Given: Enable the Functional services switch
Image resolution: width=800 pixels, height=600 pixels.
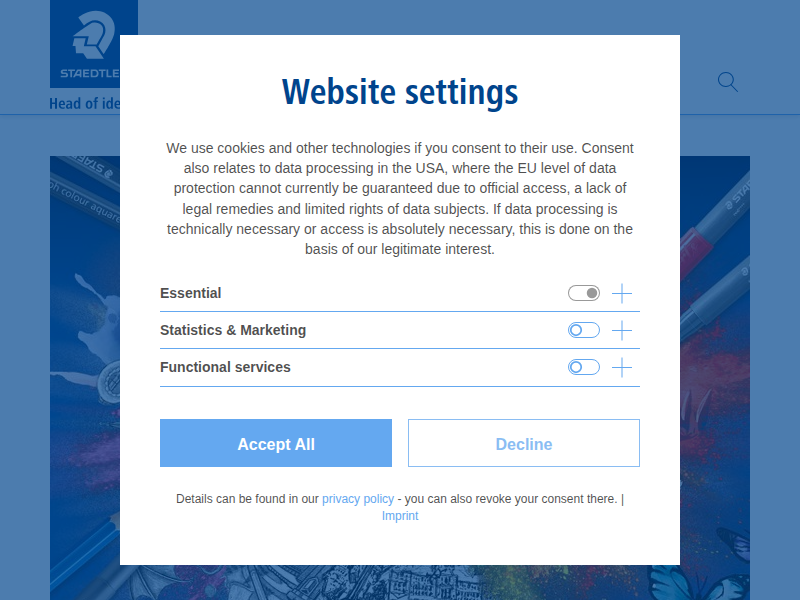Looking at the screenshot, I should click(x=584, y=367).
